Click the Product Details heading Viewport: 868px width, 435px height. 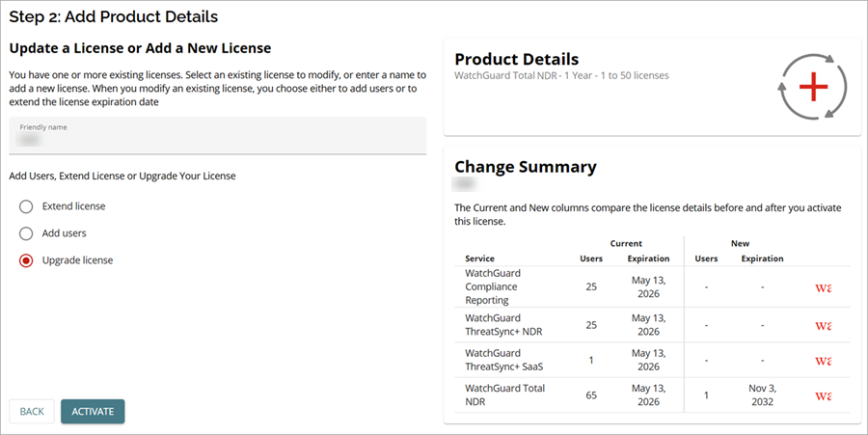517,59
